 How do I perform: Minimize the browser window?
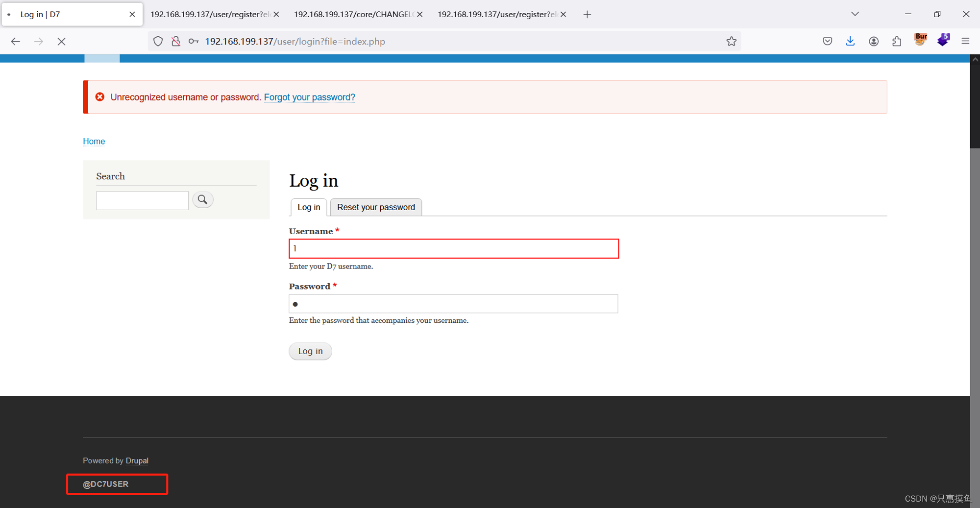click(x=908, y=14)
